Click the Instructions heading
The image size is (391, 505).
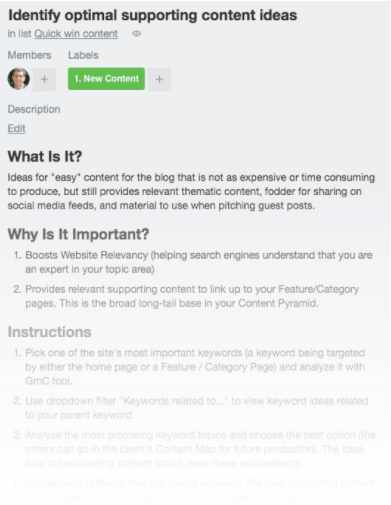tap(49, 332)
